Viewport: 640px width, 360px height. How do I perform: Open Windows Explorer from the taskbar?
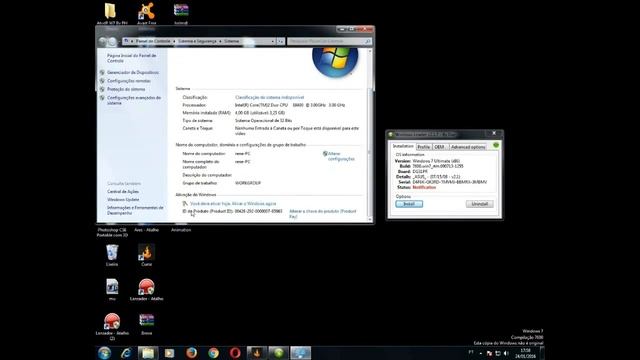click(x=148, y=353)
